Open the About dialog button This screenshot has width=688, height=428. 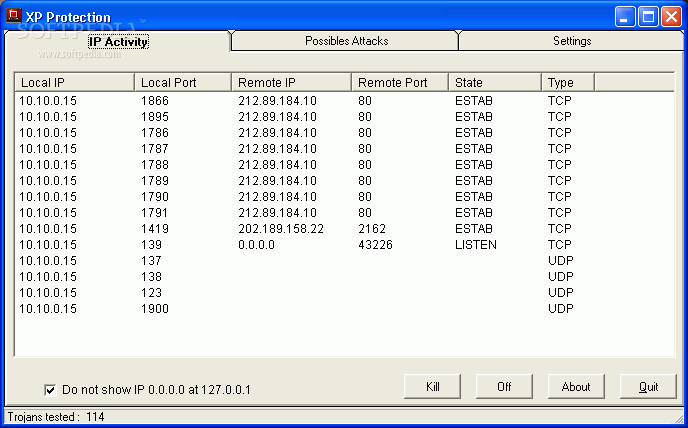coord(576,387)
